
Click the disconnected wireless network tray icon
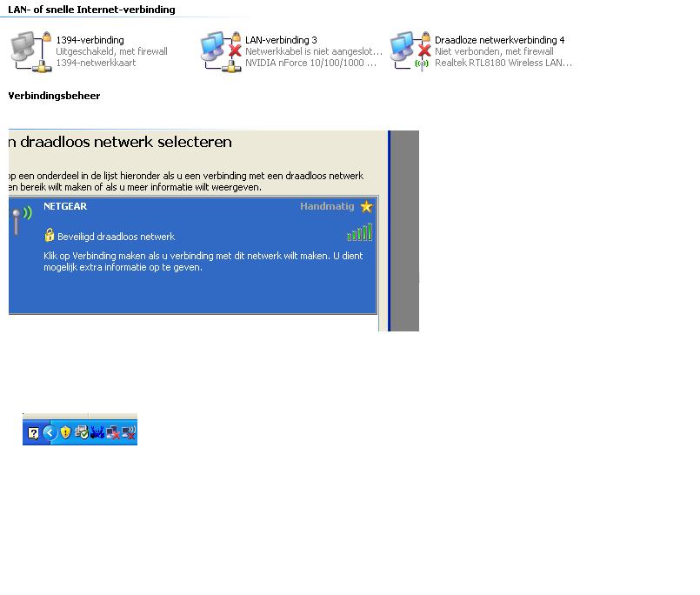(129, 432)
